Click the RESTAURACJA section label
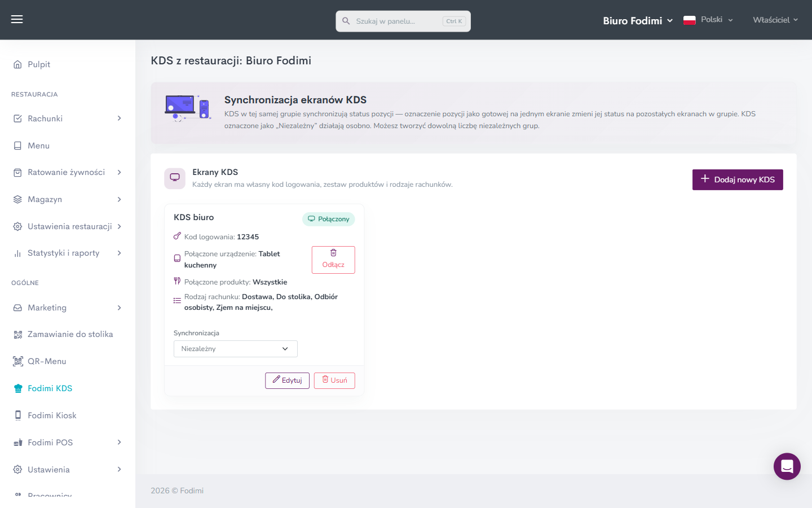This screenshot has height=508, width=812. 34,94
